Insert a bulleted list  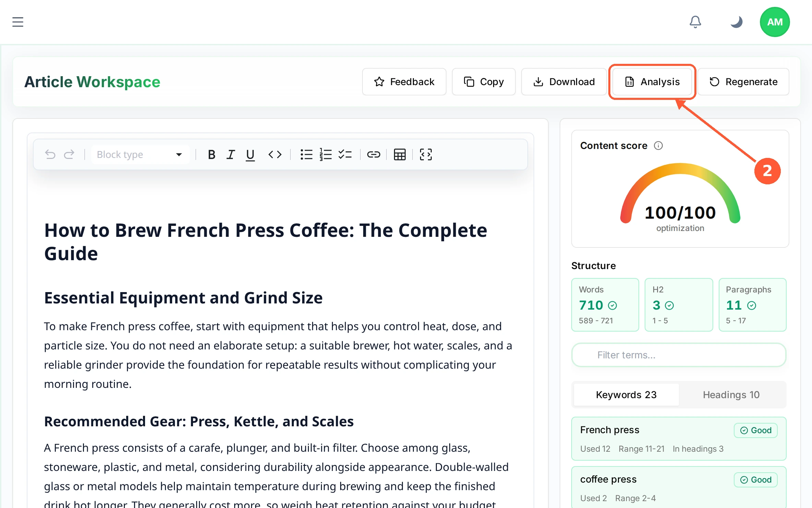point(306,154)
